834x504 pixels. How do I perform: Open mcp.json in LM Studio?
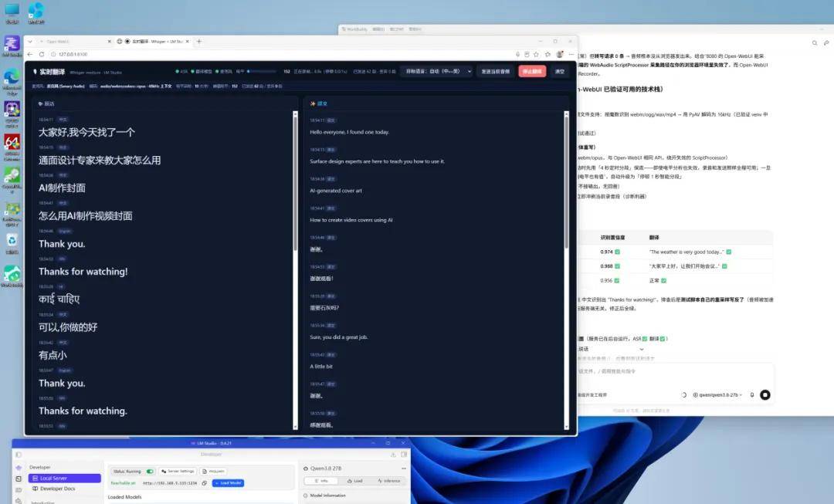click(214, 471)
